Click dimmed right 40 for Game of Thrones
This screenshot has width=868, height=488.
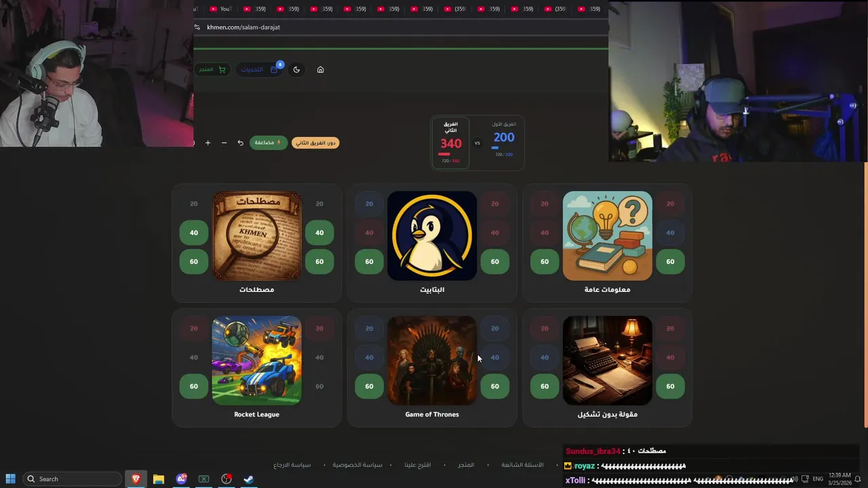pos(495,357)
